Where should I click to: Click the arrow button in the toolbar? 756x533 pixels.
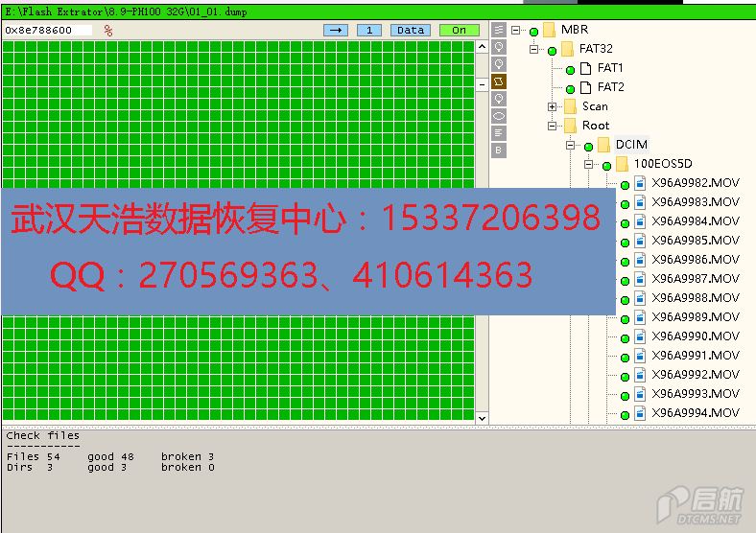(336, 31)
